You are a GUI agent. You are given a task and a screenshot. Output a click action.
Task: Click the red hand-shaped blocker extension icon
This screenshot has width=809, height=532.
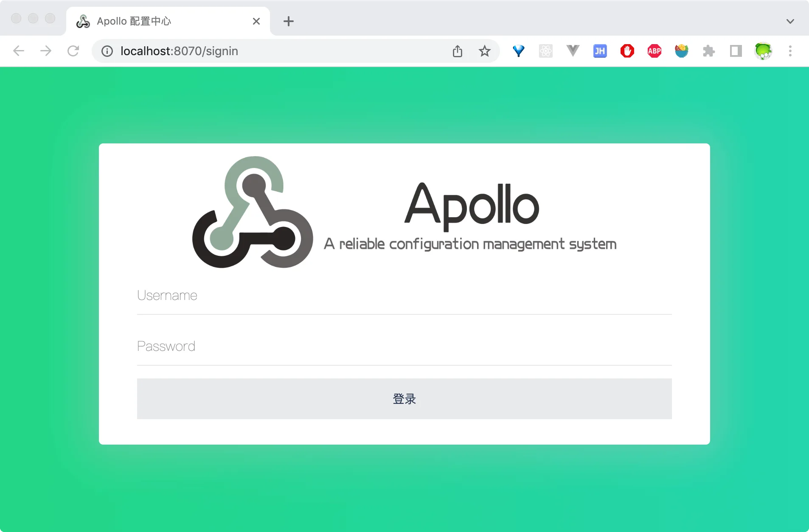627,51
